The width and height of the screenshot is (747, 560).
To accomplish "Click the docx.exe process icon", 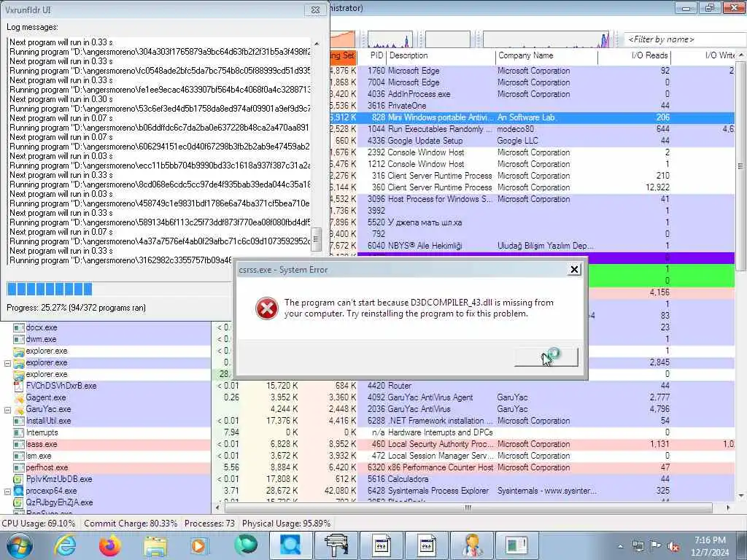I will tap(18, 327).
